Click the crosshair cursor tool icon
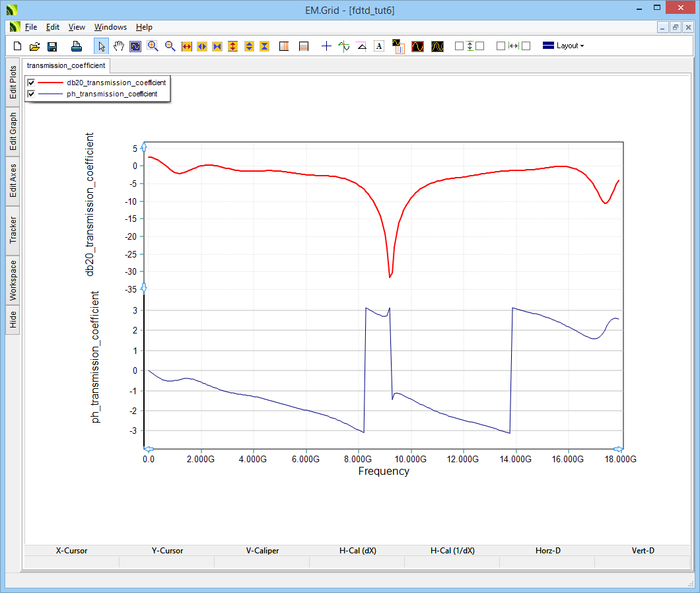Viewport: 700px width, 593px height. (326, 46)
